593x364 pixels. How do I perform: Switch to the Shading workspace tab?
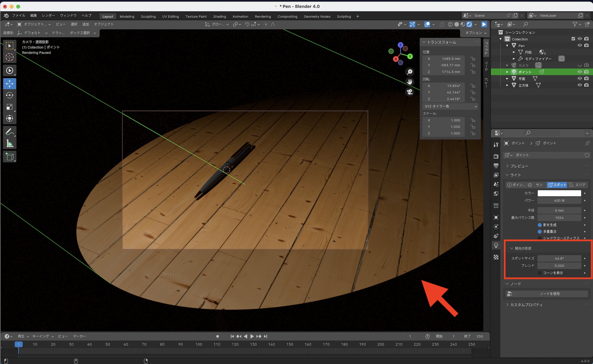[219, 17]
